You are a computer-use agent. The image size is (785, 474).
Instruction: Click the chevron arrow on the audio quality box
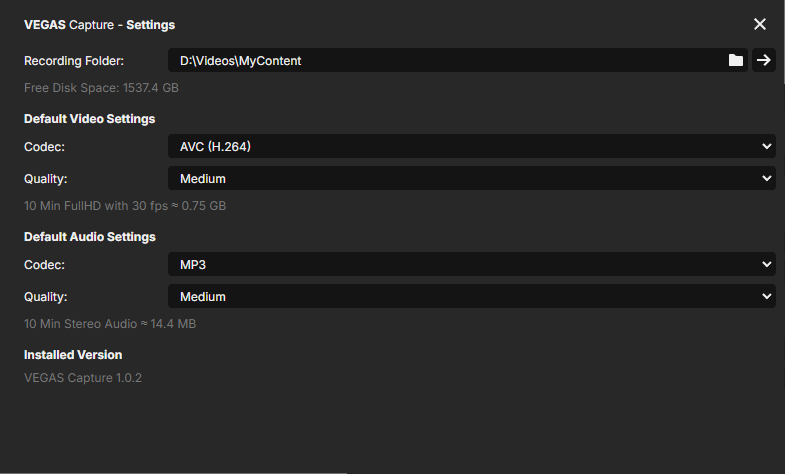tap(766, 297)
